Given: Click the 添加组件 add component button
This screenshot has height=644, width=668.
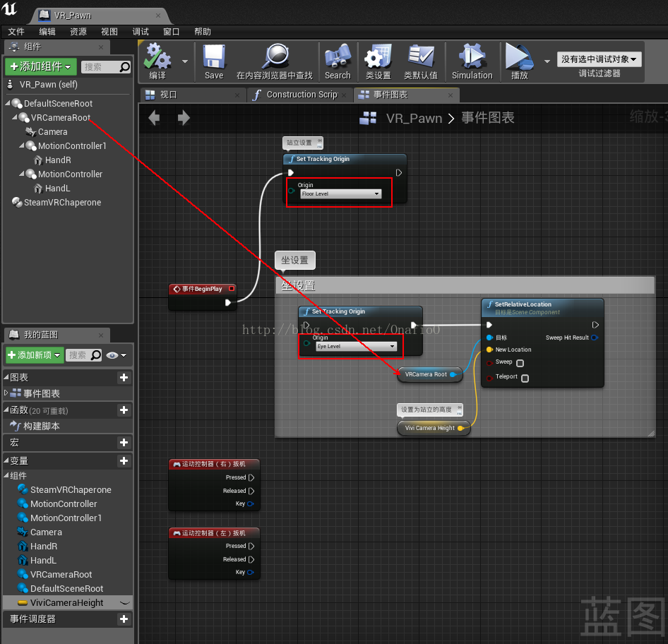Looking at the screenshot, I should (x=41, y=66).
